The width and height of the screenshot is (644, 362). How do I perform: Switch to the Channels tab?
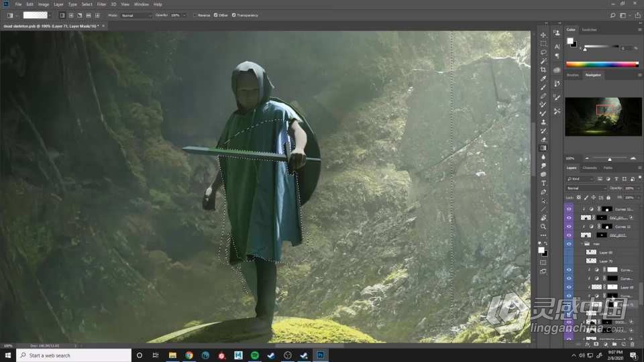pos(590,168)
